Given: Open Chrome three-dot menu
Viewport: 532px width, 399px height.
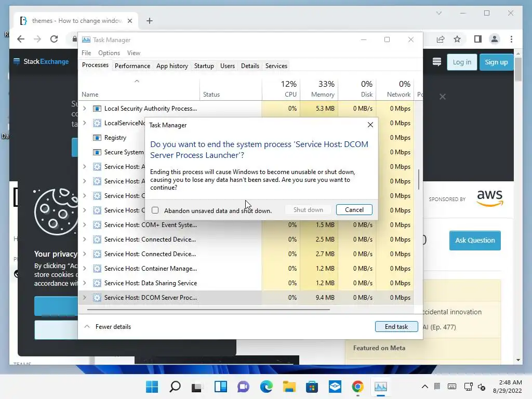Looking at the screenshot, I should tap(511, 39).
